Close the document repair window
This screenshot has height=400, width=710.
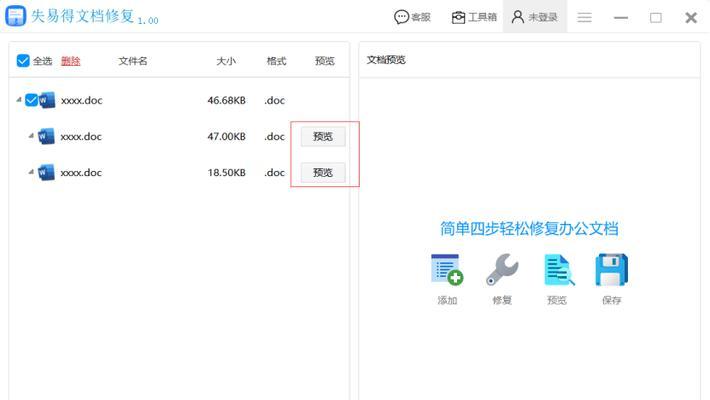[x=691, y=18]
